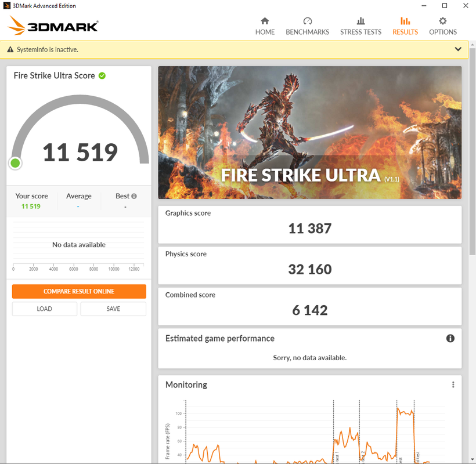The width and height of the screenshot is (476, 464).
Task: Maximize the 3DMark window
Action: [x=445, y=5]
